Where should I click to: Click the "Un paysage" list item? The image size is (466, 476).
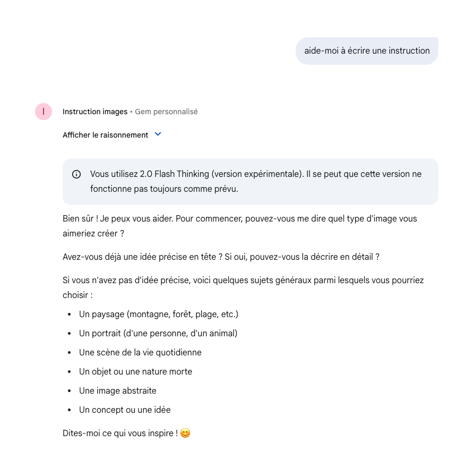[x=158, y=314]
